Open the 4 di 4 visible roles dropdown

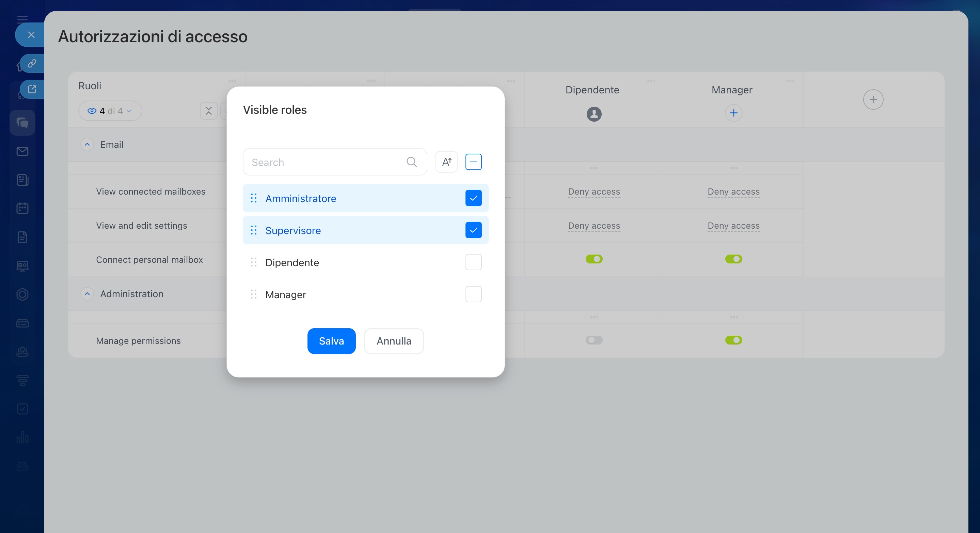tap(110, 111)
